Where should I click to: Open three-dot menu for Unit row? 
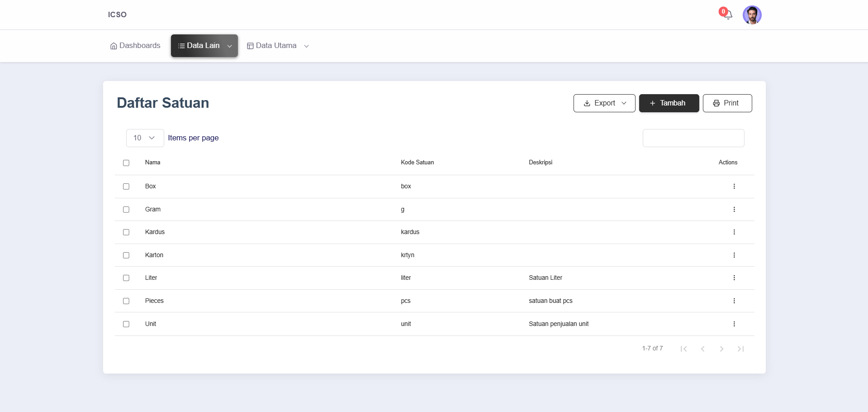[734, 324]
